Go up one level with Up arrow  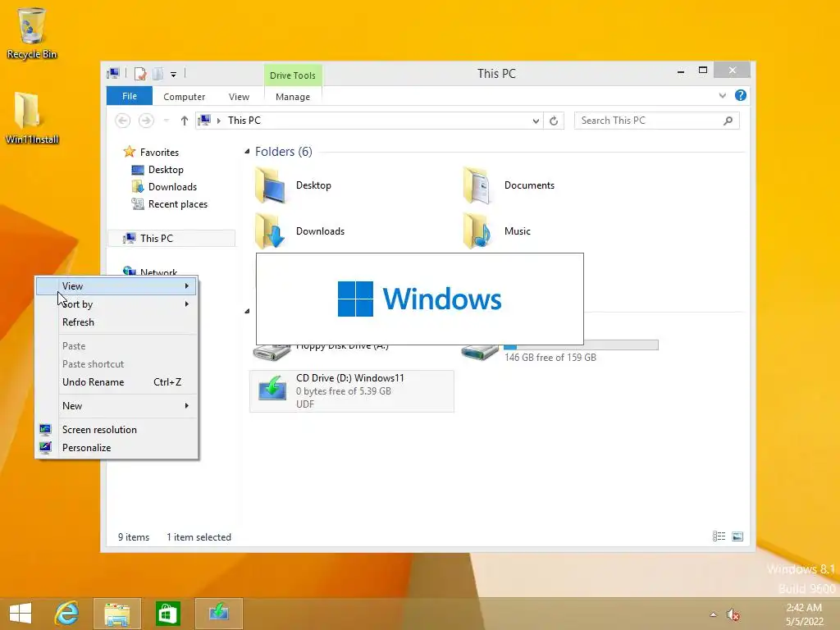click(185, 121)
